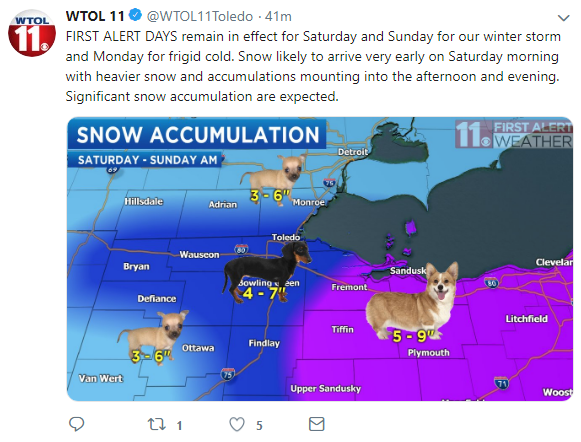581x442 pixels.
Task: Click the chihuahua near Ottawa
Action: (153, 335)
